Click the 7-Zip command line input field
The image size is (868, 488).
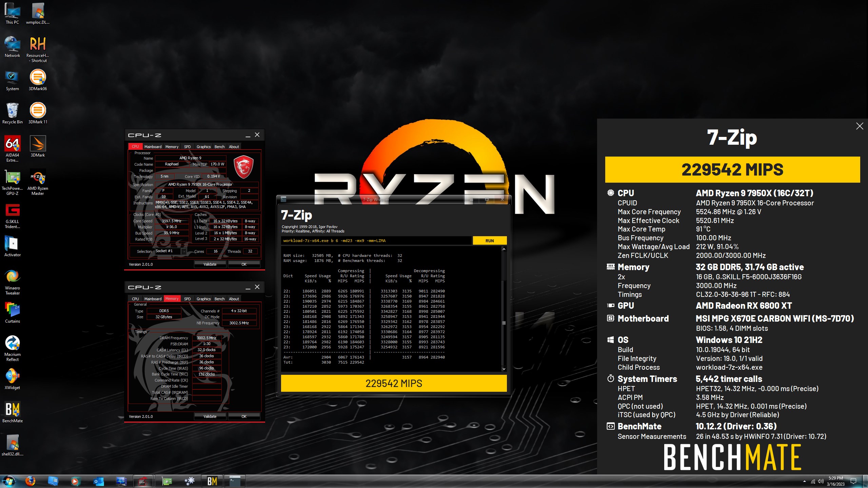(376, 241)
